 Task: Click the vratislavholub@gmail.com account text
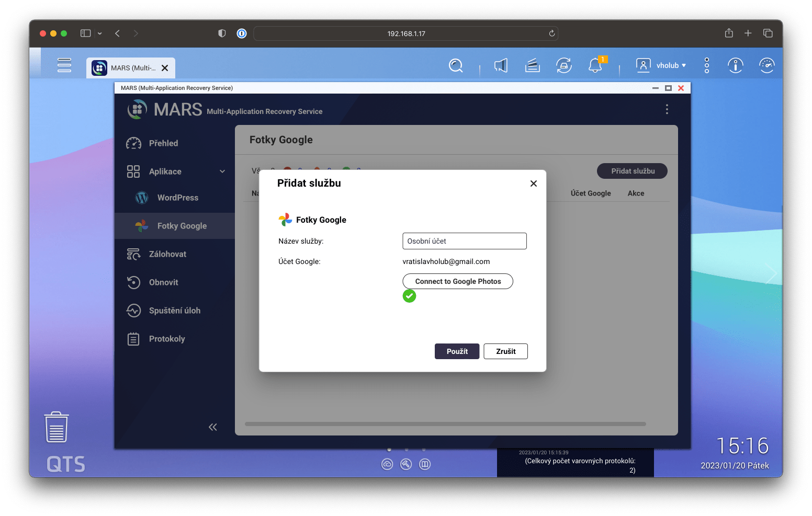click(446, 261)
